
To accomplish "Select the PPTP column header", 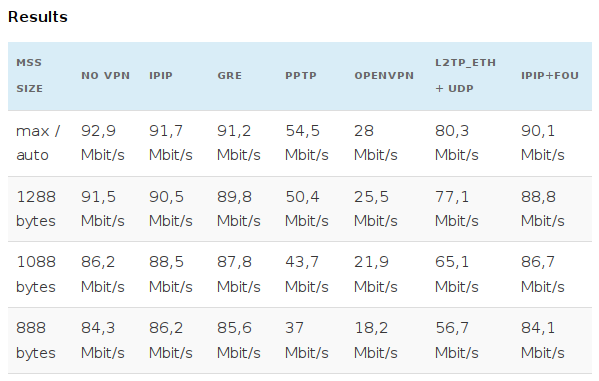I will click(x=301, y=76).
